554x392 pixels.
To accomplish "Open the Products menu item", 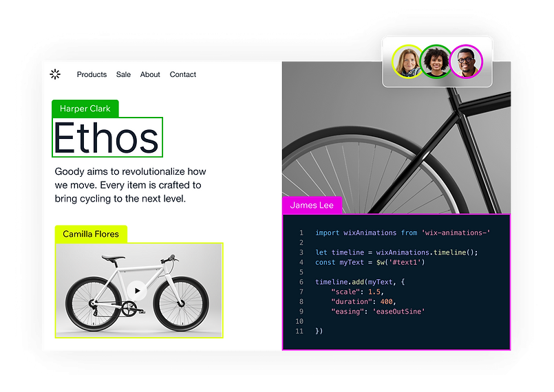I will click(x=92, y=74).
